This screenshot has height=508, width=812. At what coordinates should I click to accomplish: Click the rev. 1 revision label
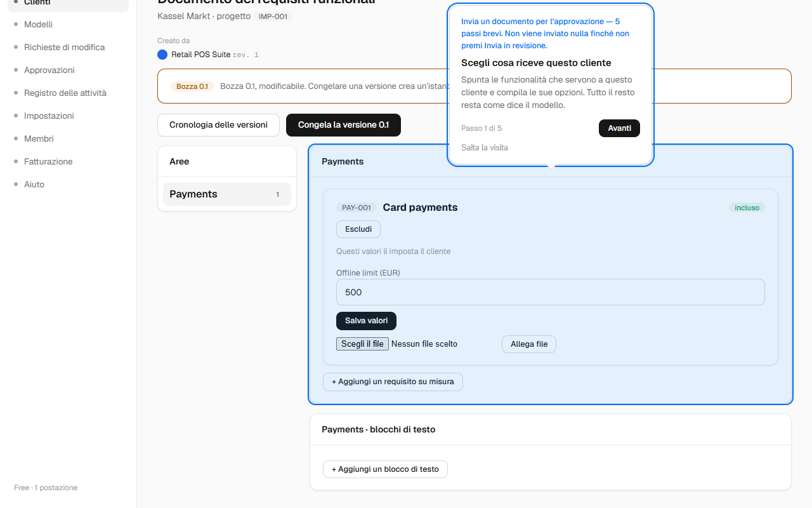[246, 55]
